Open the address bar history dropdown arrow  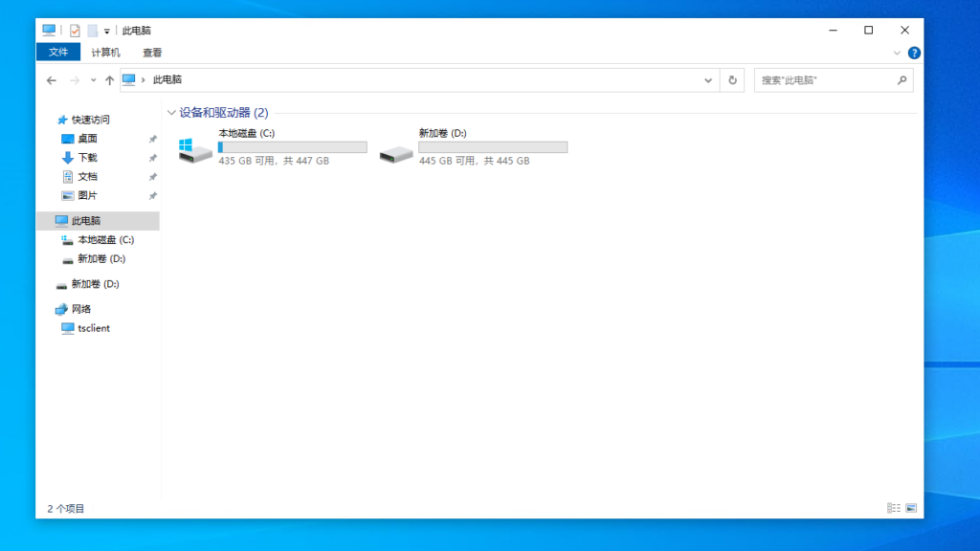706,80
